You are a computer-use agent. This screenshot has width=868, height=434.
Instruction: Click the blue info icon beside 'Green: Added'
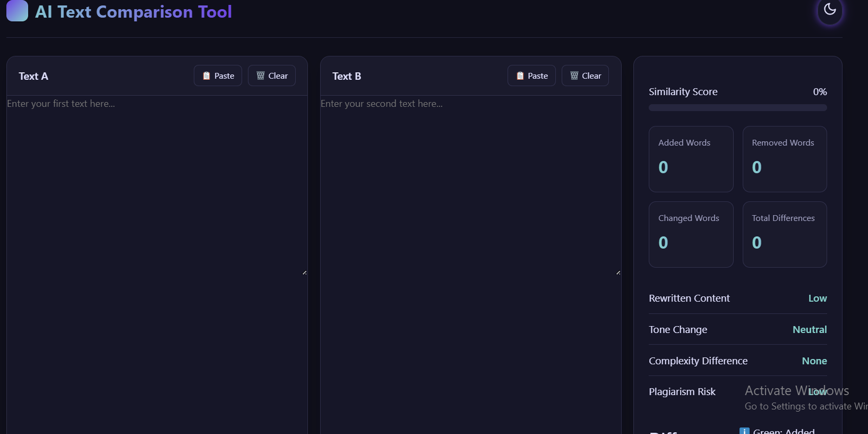click(x=744, y=431)
